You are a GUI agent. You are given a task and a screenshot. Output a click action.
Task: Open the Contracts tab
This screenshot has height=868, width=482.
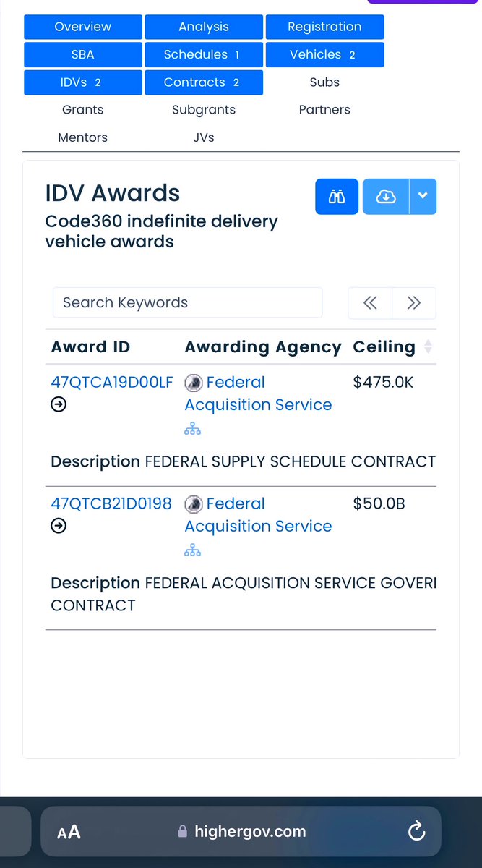pos(203,82)
